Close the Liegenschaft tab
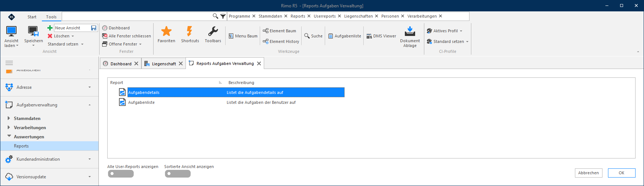This screenshot has width=644, height=186. 181,63
